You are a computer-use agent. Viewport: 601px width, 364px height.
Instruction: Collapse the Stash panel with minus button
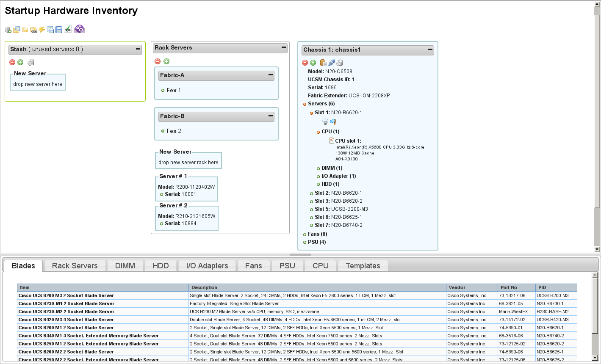pos(138,49)
